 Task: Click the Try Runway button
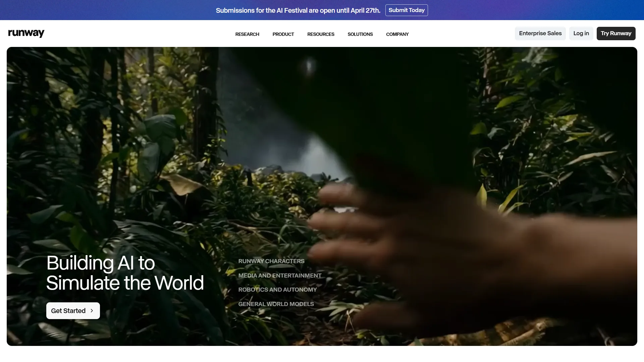click(616, 34)
